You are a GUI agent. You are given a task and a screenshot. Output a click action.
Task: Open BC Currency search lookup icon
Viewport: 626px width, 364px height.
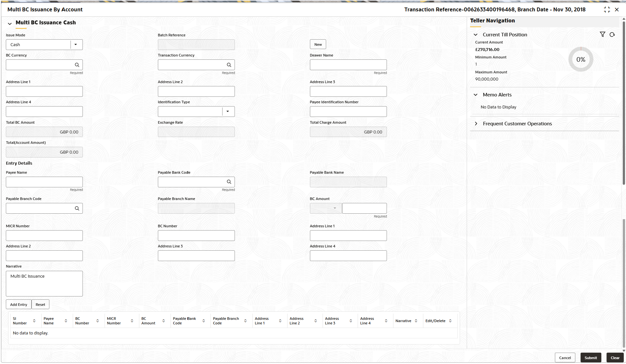77,65
